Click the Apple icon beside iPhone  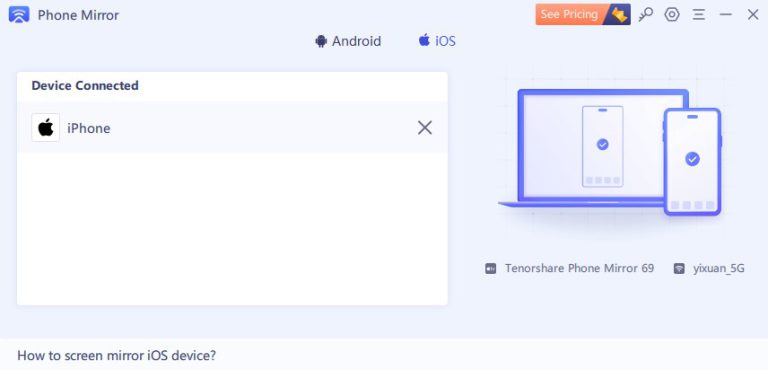(46, 128)
